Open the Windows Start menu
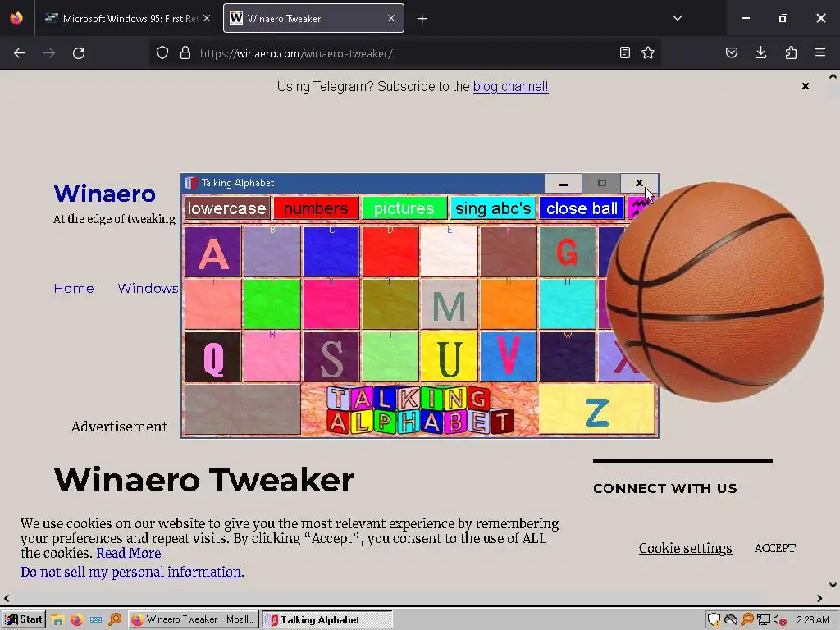This screenshot has width=840, height=630. pos(23,619)
